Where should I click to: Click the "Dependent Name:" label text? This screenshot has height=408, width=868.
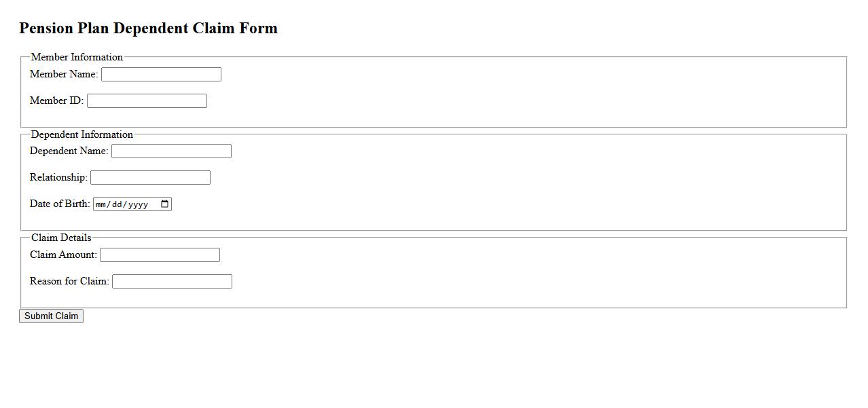click(x=69, y=151)
